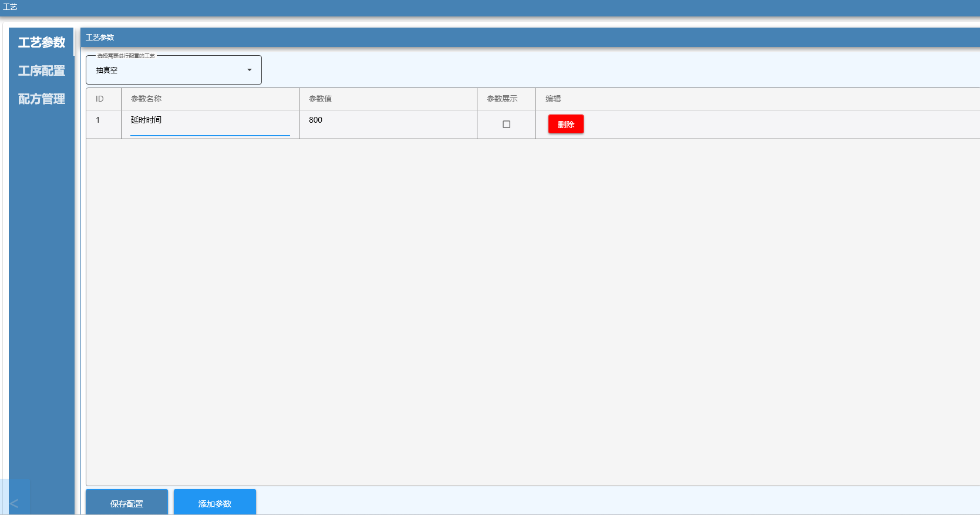Click the dropdown arrow of process selector
Image resolution: width=980 pixels, height=515 pixels.
click(x=250, y=70)
